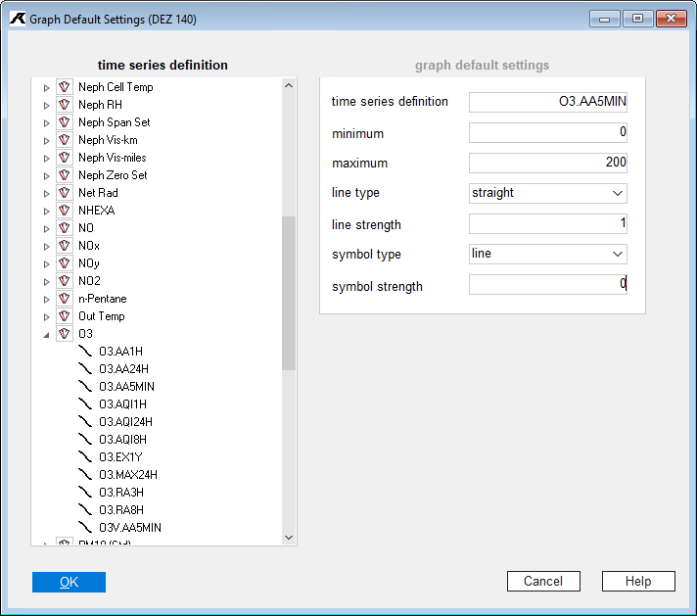
Task: Click the shield icon beside Out Temp
Action: 65,316
